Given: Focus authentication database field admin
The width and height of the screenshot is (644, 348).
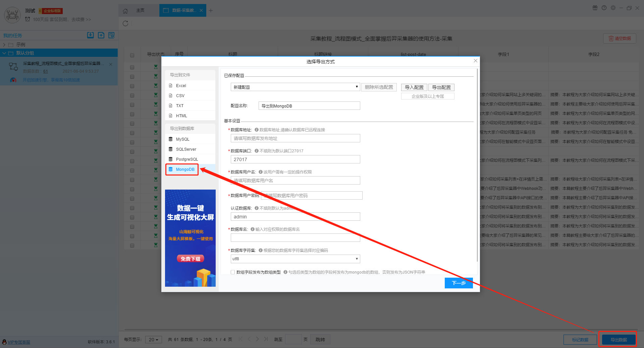Looking at the screenshot, I should point(295,217).
